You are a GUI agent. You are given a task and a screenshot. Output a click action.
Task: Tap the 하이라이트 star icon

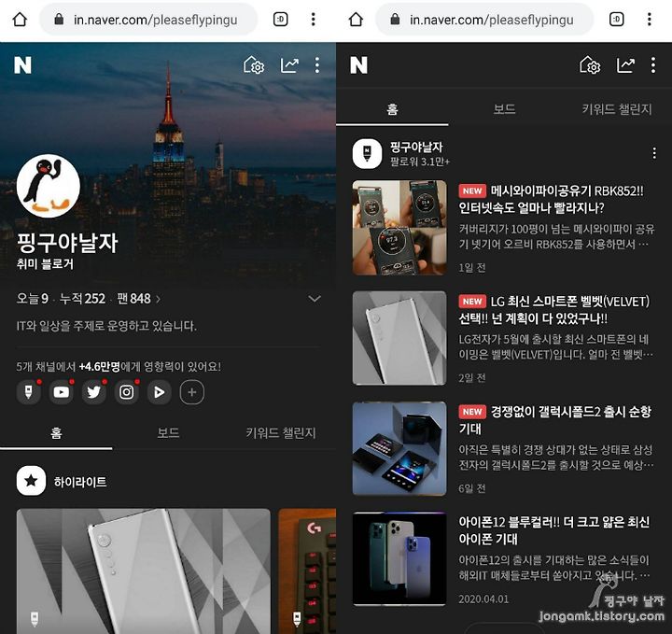coord(31,481)
